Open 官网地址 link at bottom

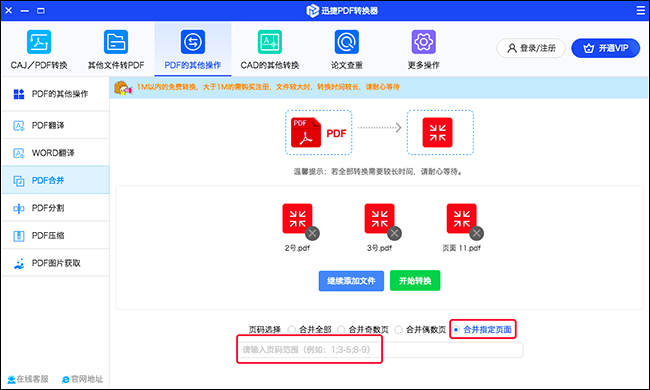tap(82, 379)
